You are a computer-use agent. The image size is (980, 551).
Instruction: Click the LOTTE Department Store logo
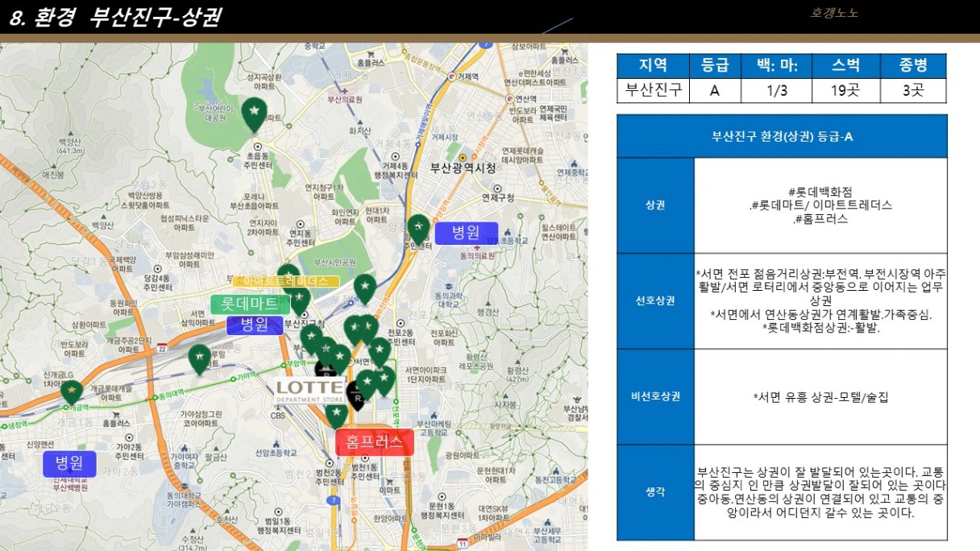coord(310,391)
